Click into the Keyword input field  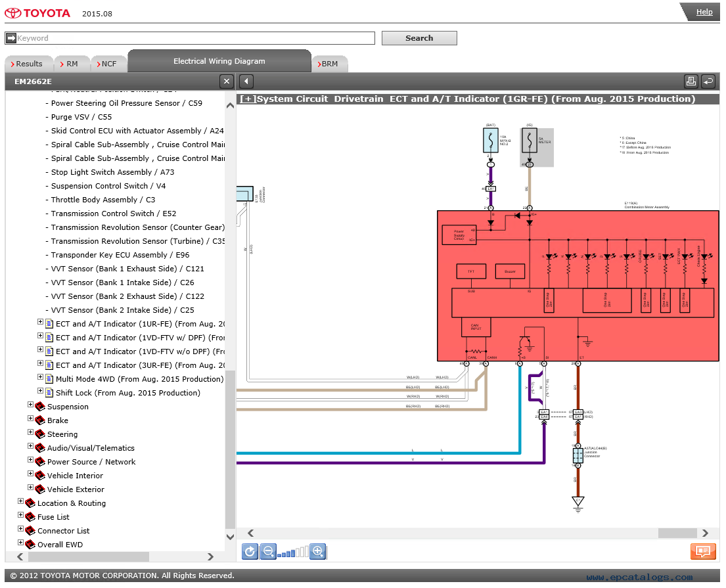(195, 38)
